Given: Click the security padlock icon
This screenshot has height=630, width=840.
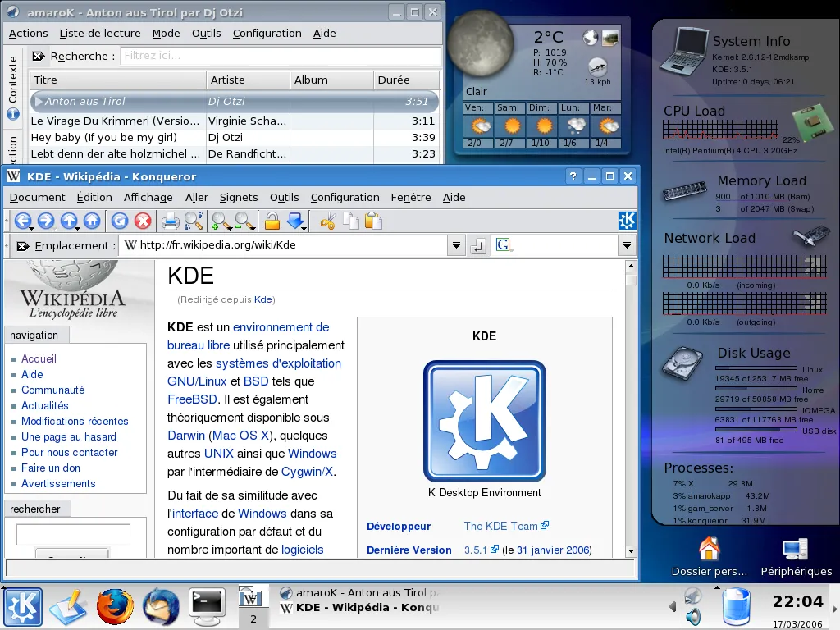Looking at the screenshot, I should [x=272, y=221].
